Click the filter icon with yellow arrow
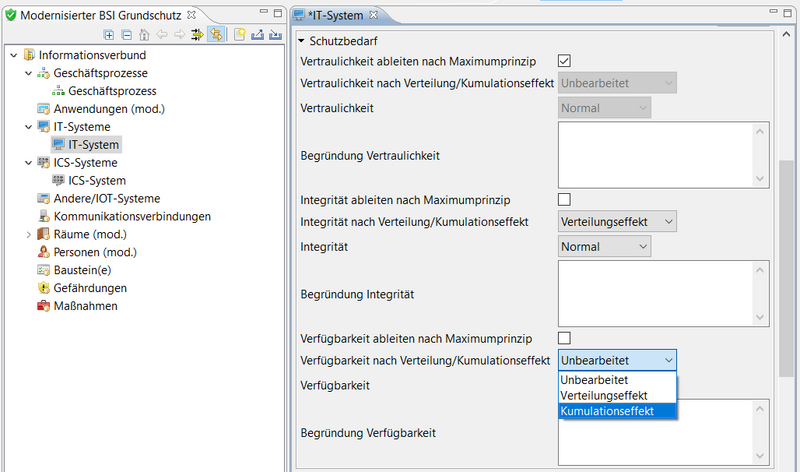The height and width of the screenshot is (472, 800). 197,34
